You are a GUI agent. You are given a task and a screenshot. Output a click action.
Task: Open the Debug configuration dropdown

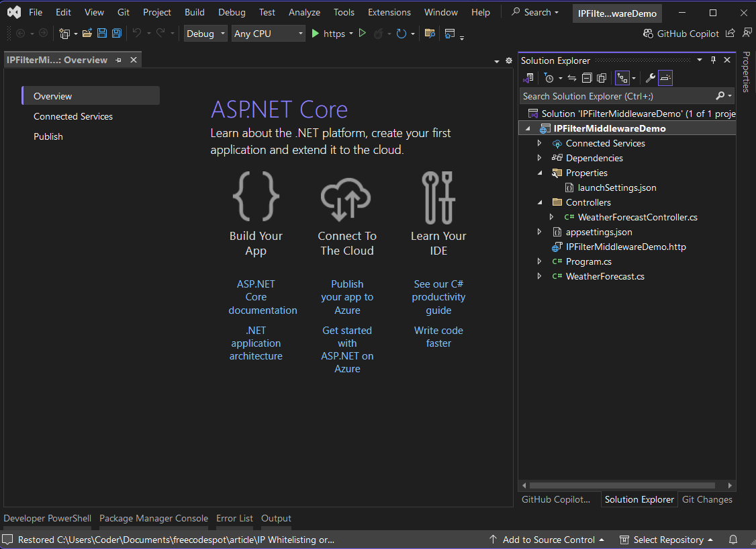coord(205,33)
